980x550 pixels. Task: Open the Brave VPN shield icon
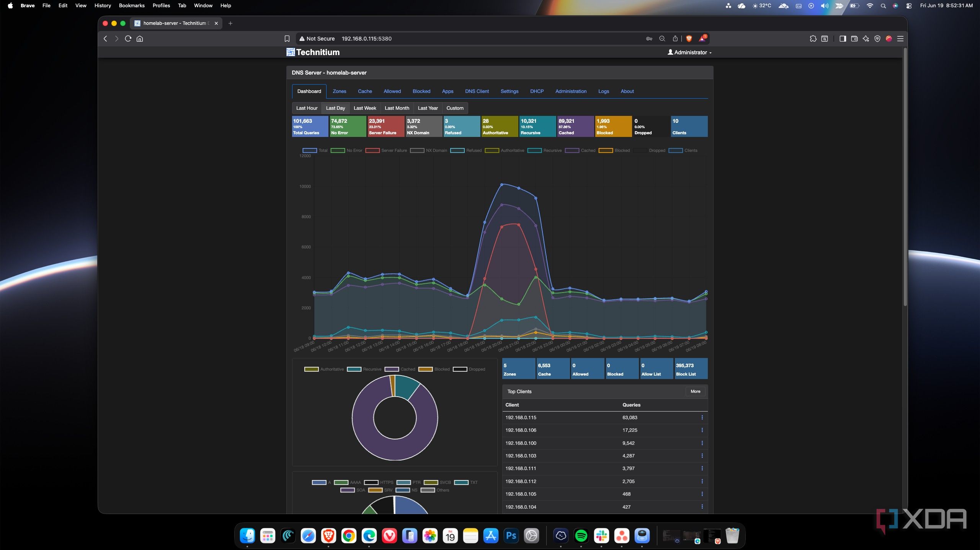[x=877, y=39]
